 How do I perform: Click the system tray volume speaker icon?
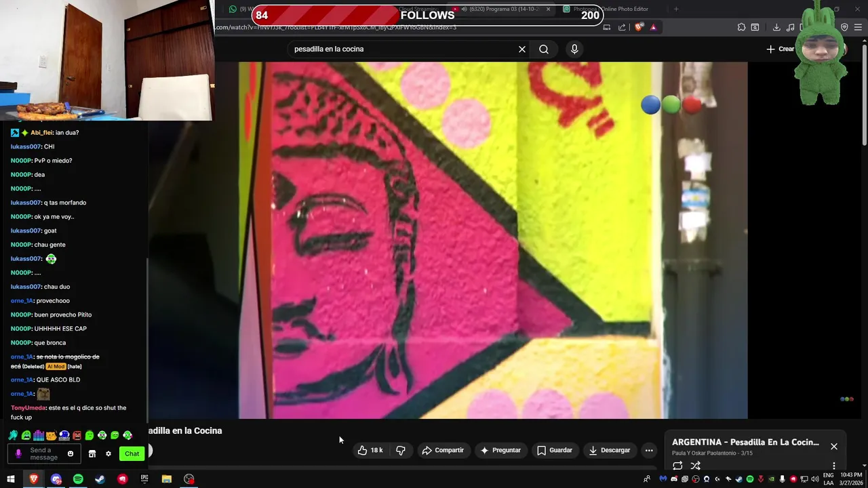tap(815, 479)
